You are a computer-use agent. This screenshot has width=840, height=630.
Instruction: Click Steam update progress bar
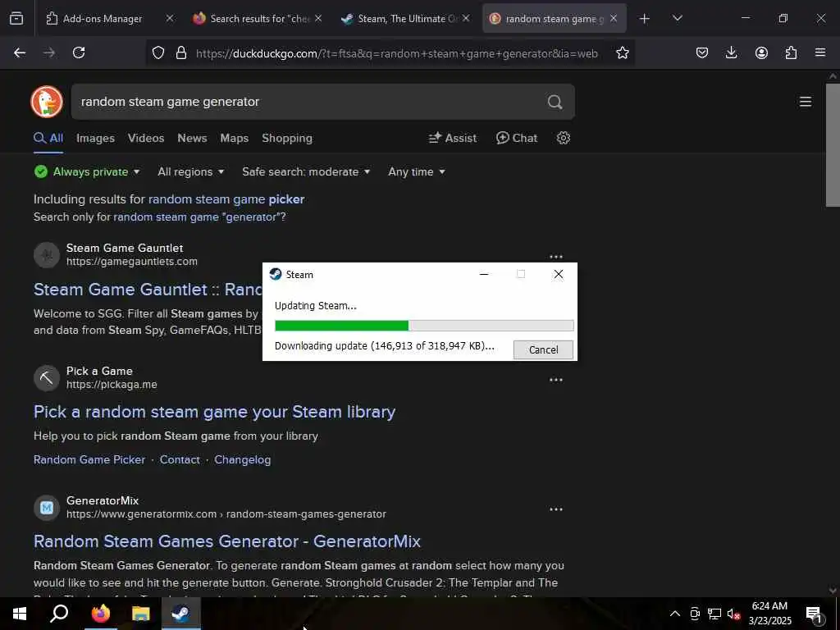pos(424,325)
